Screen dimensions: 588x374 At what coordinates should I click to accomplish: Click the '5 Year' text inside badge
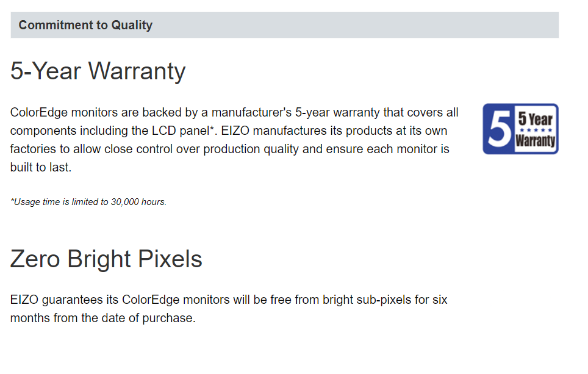(536, 120)
